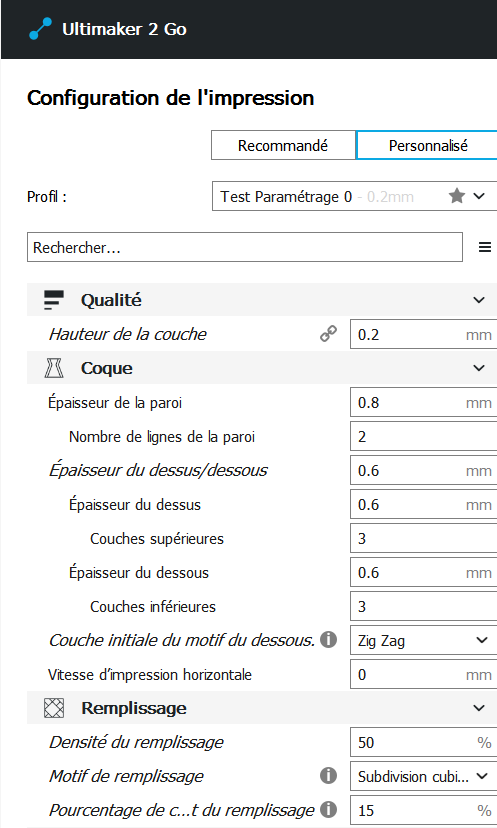Click the Densité du remplissage value field
This screenshot has width=497, height=828.
[x=424, y=742]
